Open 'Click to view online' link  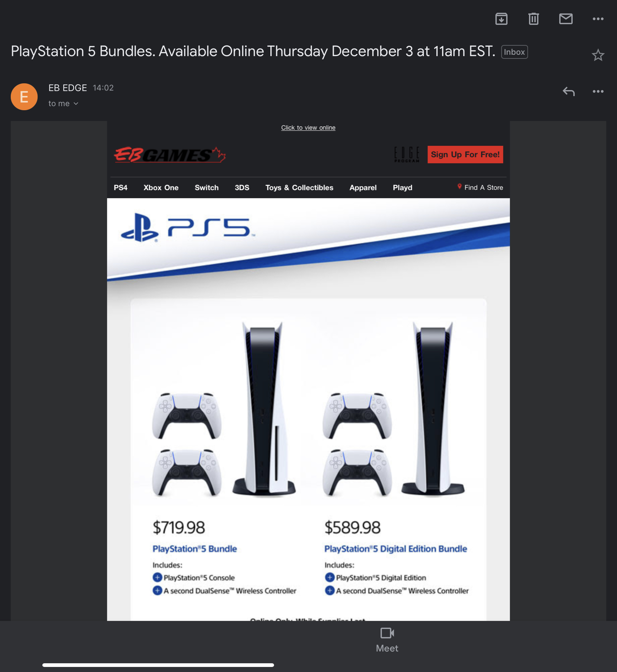tap(308, 128)
